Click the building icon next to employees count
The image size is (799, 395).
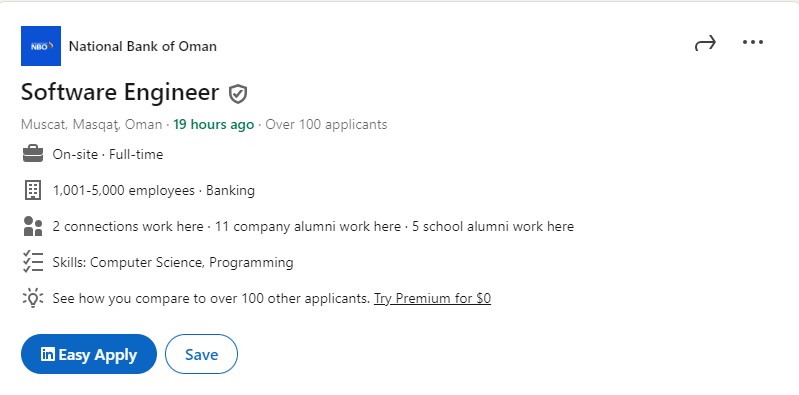[33, 190]
